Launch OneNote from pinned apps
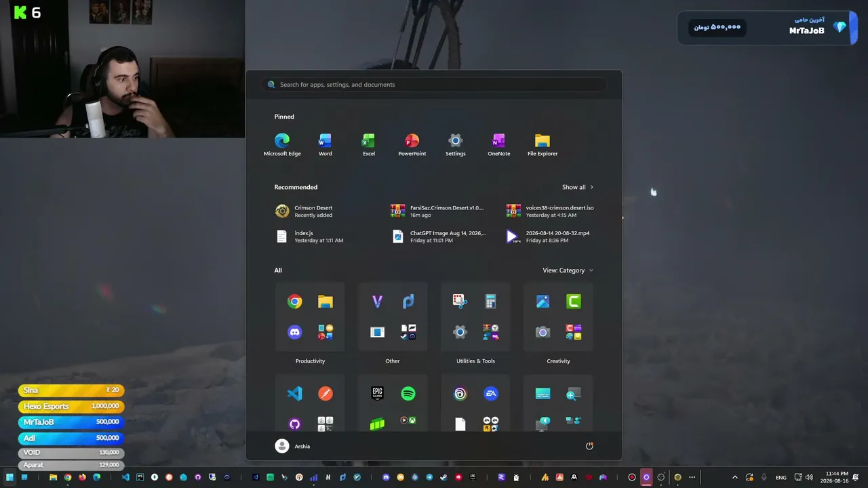 [499, 144]
